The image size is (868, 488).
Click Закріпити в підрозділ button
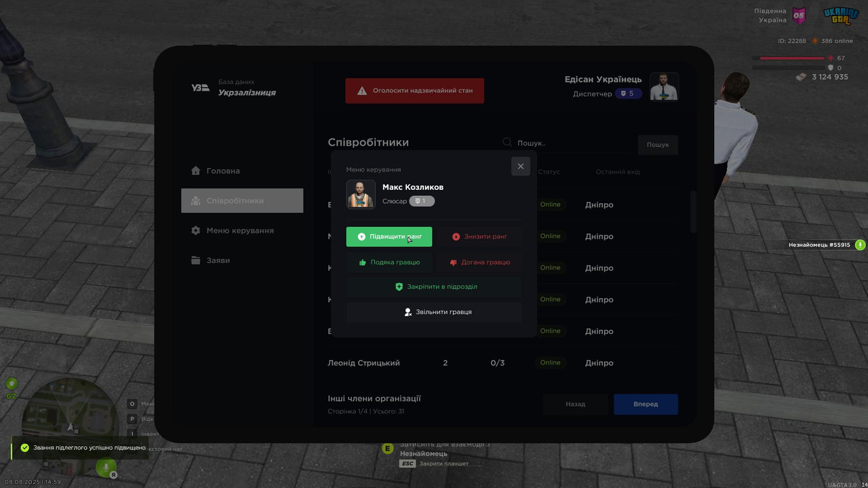(434, 287)
